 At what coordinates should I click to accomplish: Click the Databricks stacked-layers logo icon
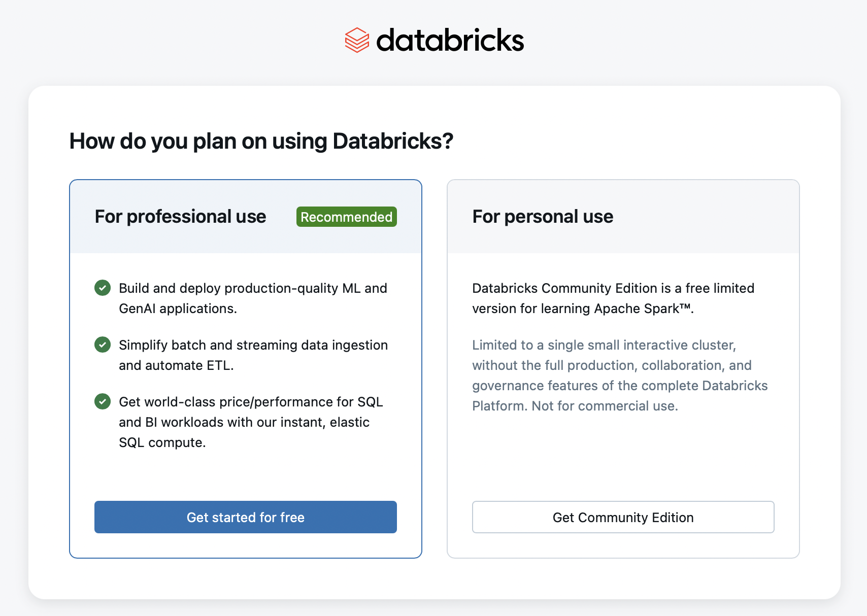[x=357, y=40]
